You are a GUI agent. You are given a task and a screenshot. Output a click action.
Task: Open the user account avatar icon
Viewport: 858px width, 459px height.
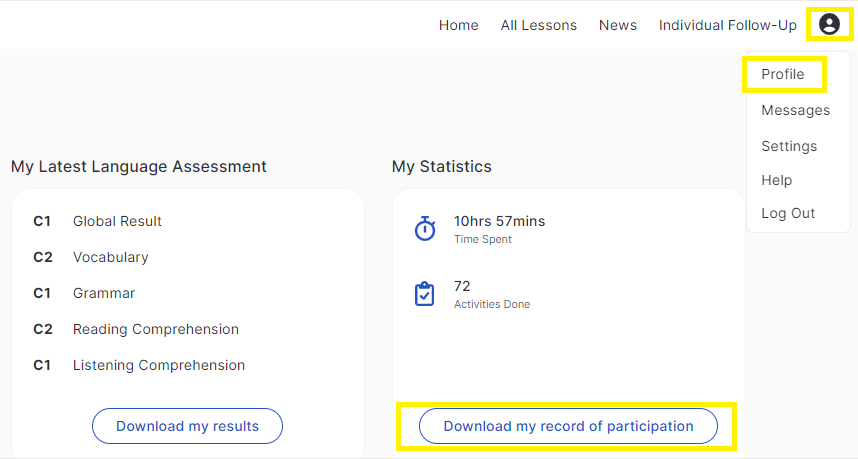click(829, 25)
